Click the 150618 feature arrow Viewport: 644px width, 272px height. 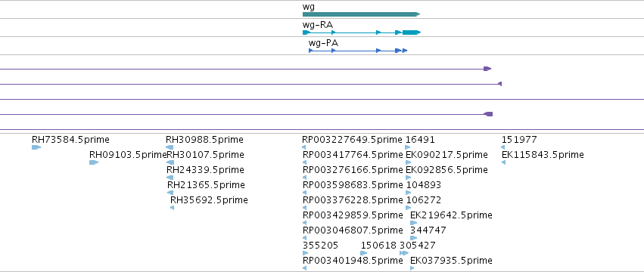(364, 253)
